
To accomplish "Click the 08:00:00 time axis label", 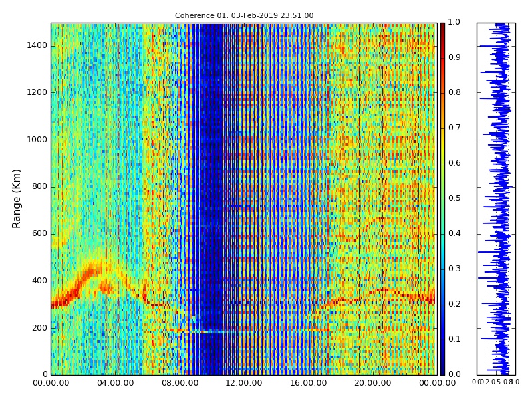I will [180, 384].
